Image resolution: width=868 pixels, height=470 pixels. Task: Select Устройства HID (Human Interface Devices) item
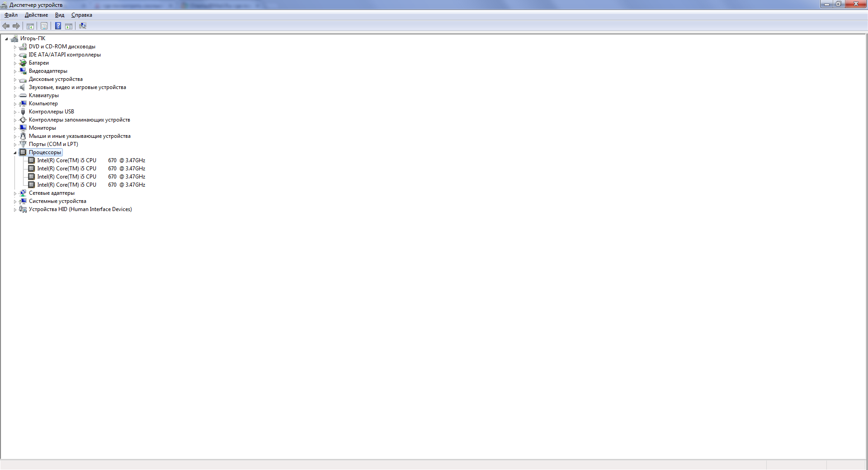80,209
